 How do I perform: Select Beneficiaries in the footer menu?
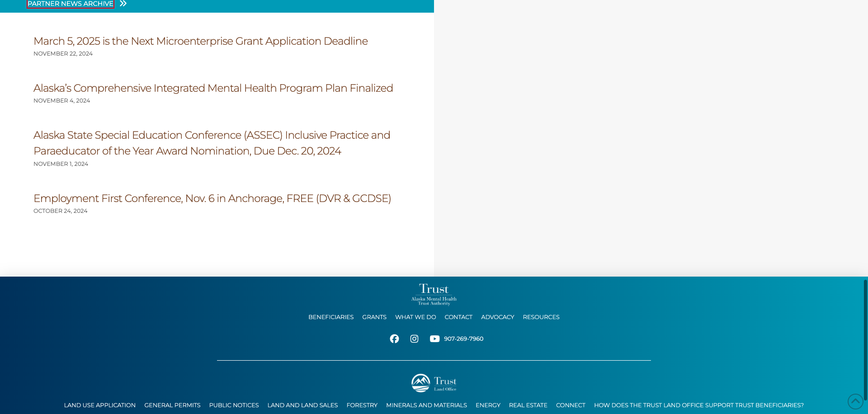331,317
